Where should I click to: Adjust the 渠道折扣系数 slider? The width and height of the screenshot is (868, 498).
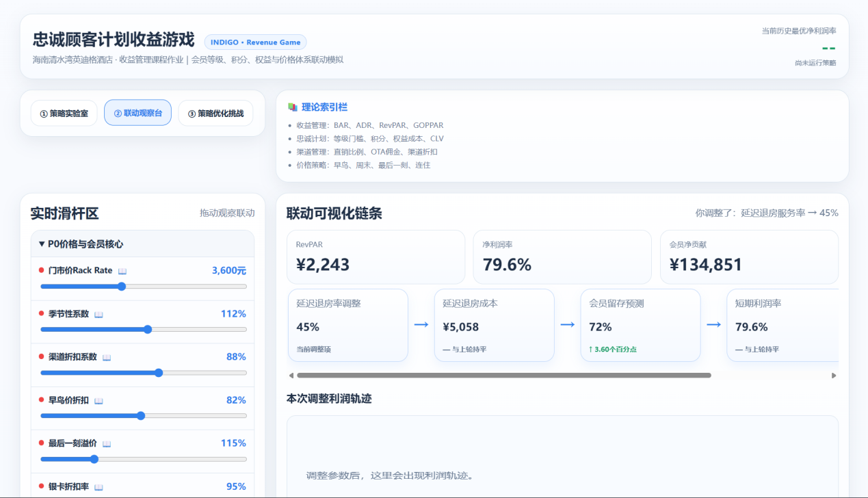point(144,373)
